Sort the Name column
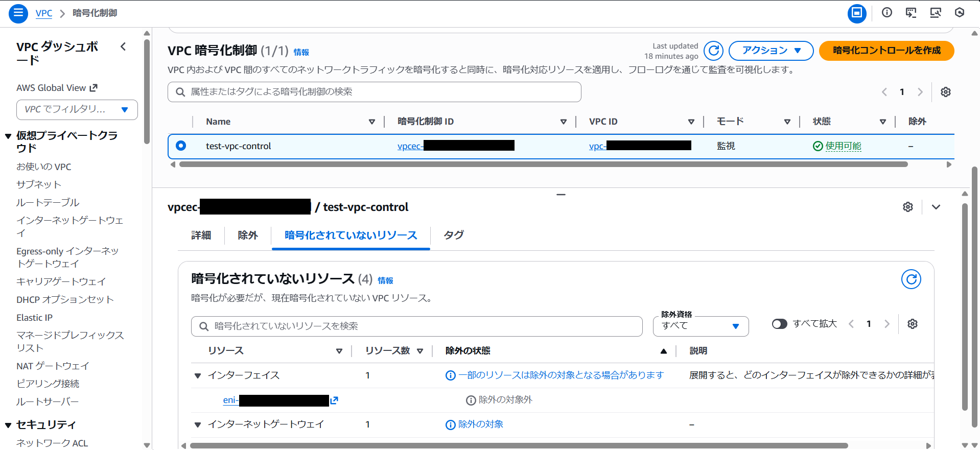The image size is (980, 450). click(x=372, y=122)
